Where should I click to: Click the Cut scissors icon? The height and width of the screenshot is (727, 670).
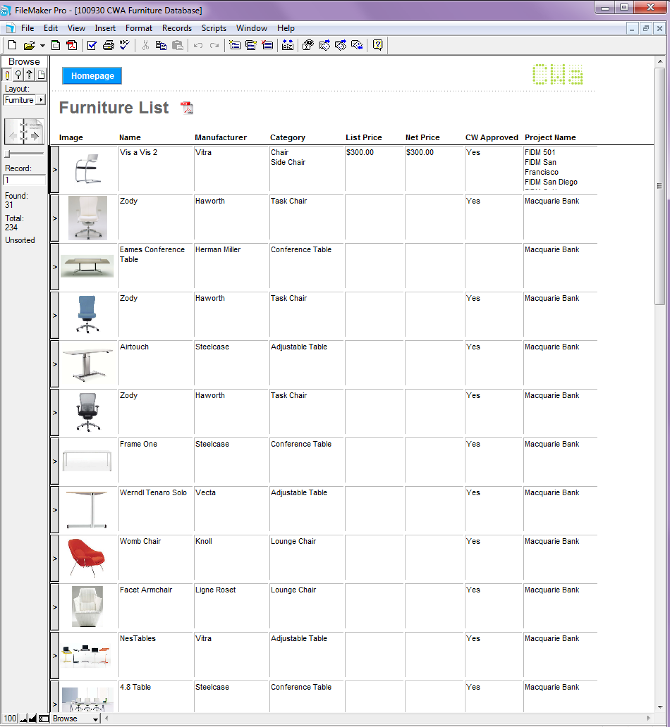coord(145,45)
